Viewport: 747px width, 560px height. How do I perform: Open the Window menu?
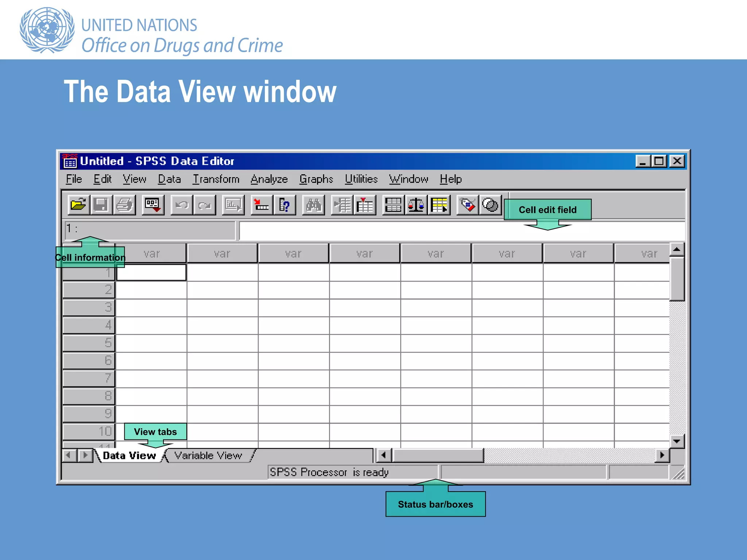pos(409,179)
